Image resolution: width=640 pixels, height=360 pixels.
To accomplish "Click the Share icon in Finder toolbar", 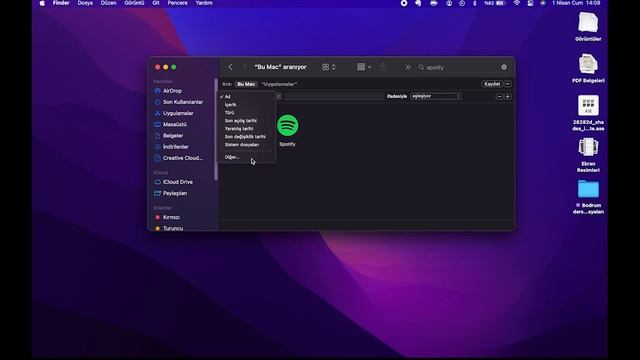I will (x=383, y=67).
